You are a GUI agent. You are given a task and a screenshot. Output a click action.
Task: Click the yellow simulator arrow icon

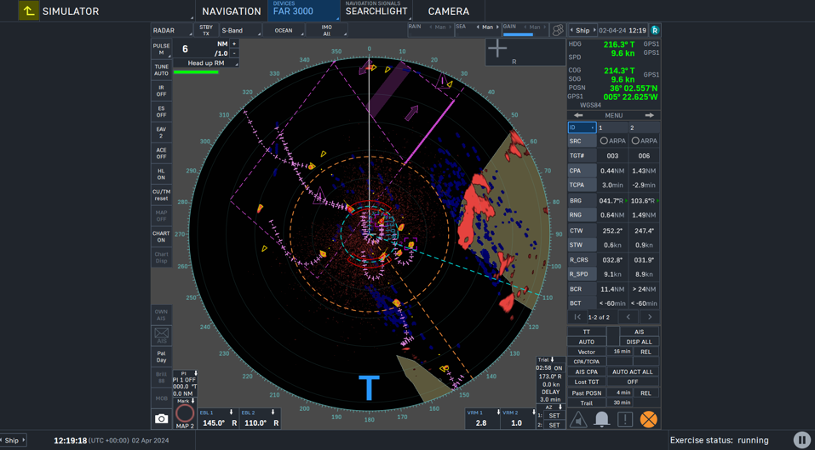tap(29, 11)
